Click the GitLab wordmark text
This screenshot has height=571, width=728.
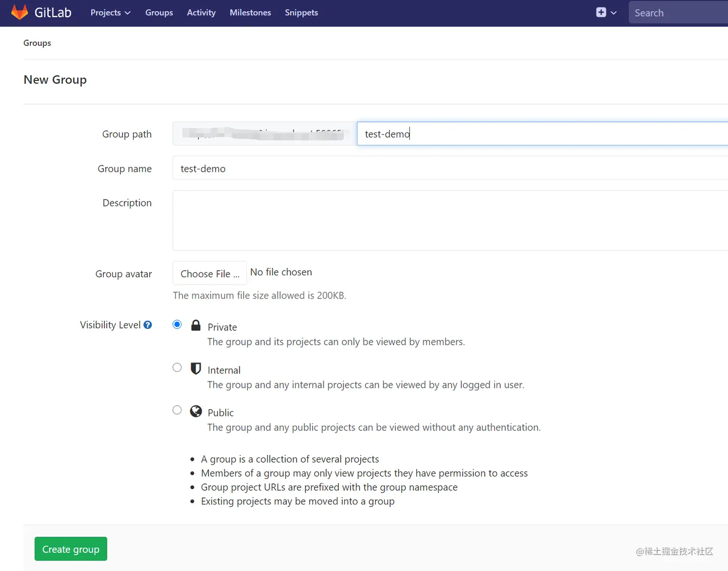tap(53, 13)
